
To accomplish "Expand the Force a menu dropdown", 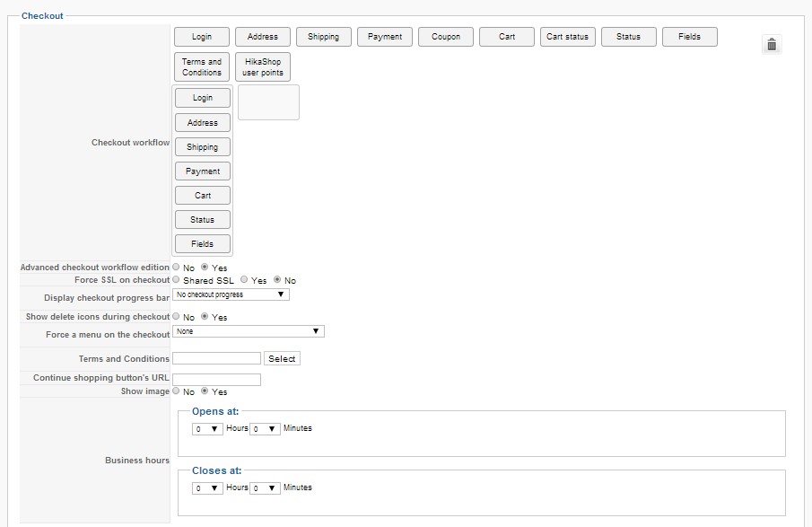I will pos(248,331).
